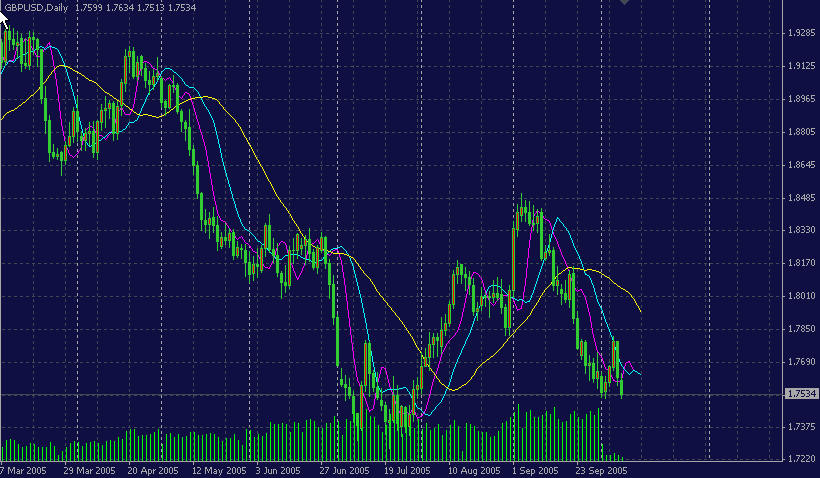Click the 1.8485 price axis label
Screen dimensions: 820x478
click(802, 198)
